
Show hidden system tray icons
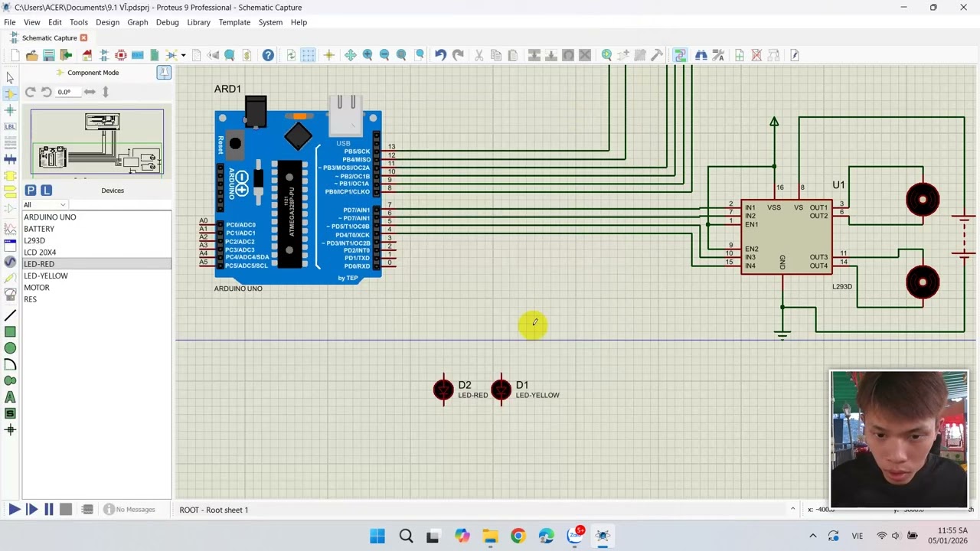pyautogui.click(x=813, y=536)
